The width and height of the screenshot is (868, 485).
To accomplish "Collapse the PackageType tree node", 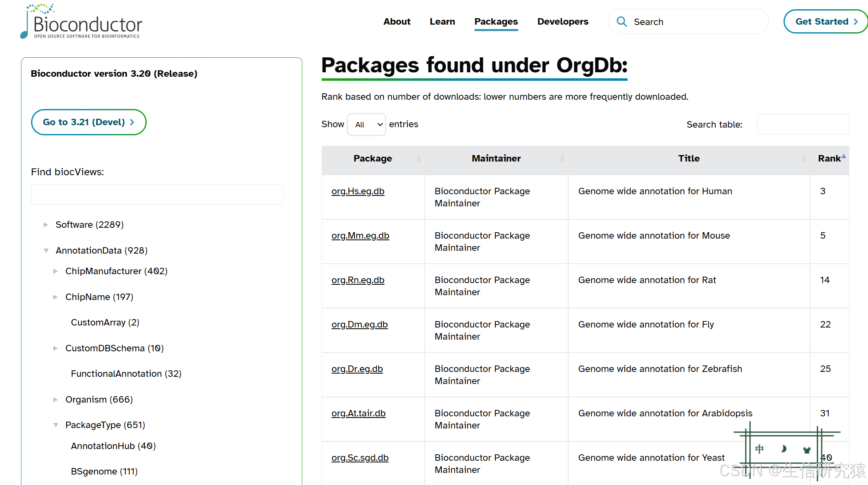I will pyautogui.click(x=55, y=425).
